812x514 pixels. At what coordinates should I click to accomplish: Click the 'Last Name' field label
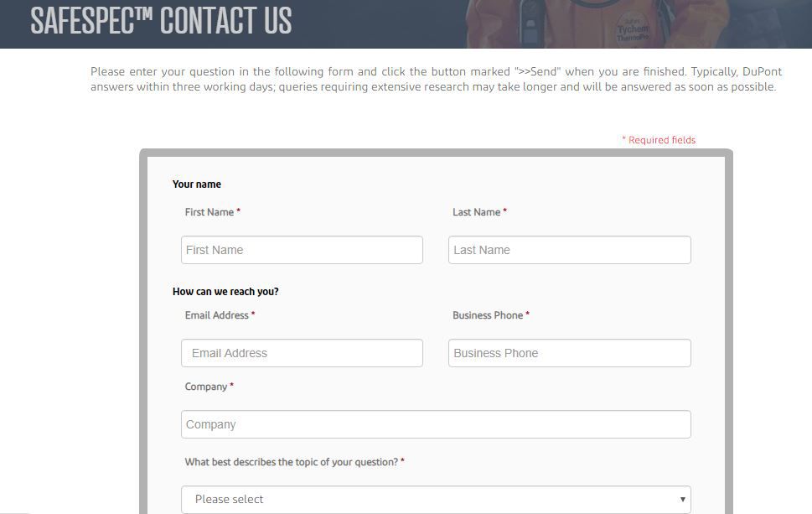pyautogui.click(x=477, y=212)
